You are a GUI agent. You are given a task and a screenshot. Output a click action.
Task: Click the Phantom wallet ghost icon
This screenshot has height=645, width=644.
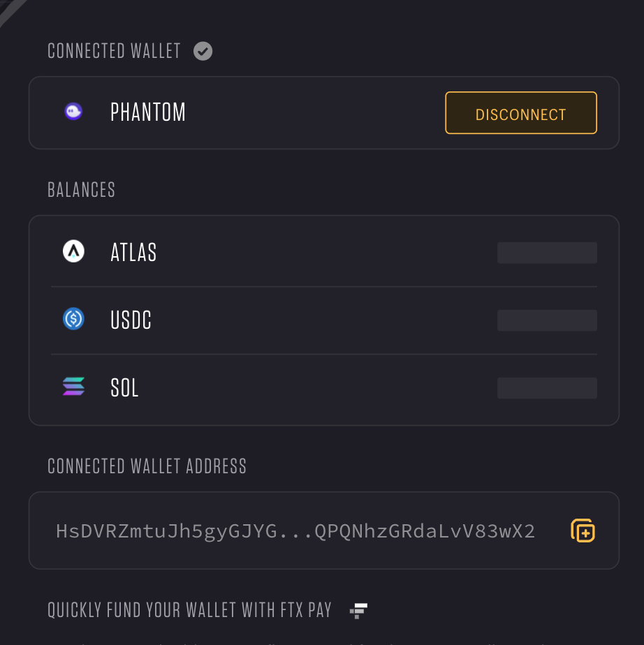(x=73, y=112)
